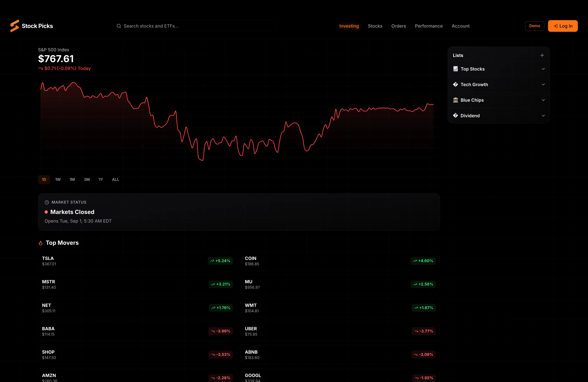Expand the Tech Growth list chevron
The image size is (588, 382).
pos(543,84)
